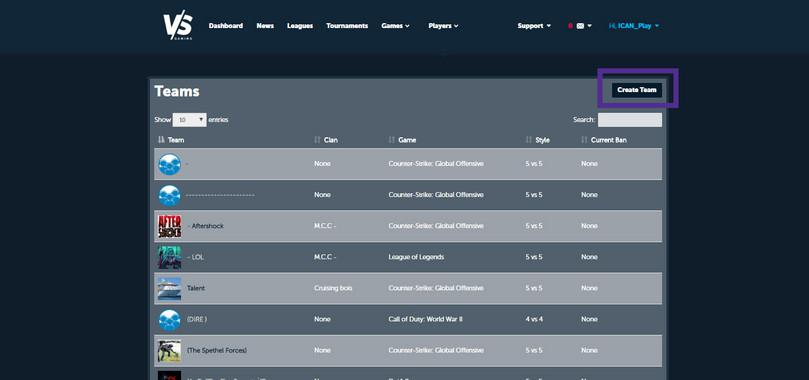809x380 pixels.
Task: Click the Teams heading
Action: [x=177, y=91]
